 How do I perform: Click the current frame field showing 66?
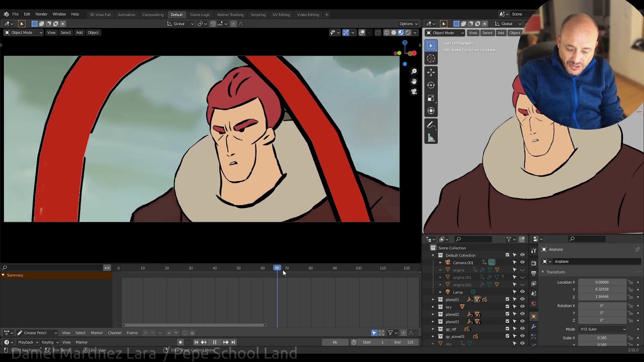[335, 342]
